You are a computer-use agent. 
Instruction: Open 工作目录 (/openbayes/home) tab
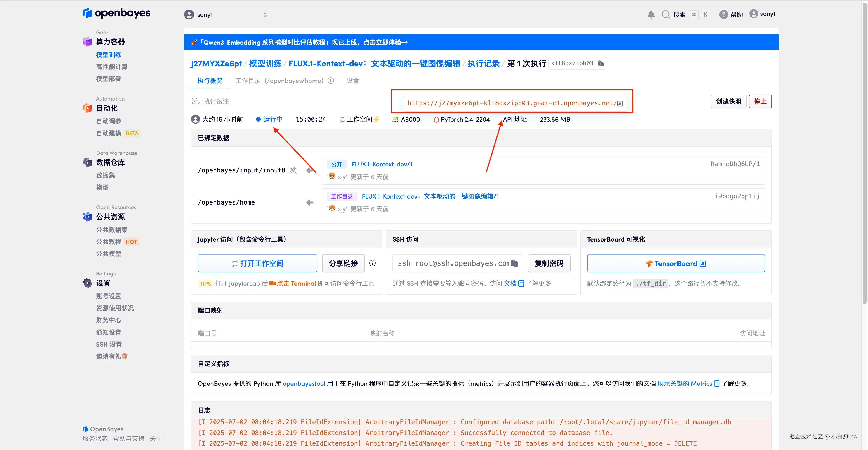click(279, 81)
